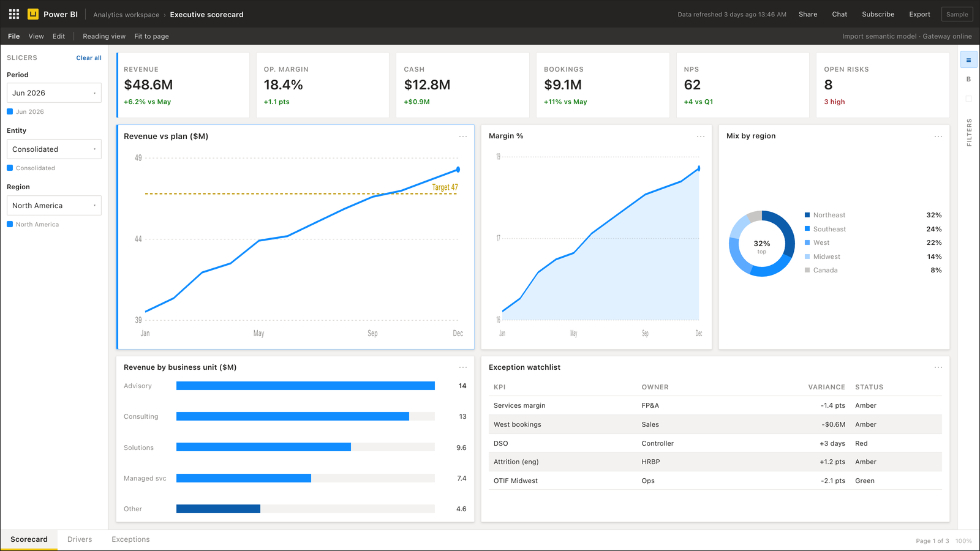Click the OTIF Midwest watchlist row

tap(715, 481)
